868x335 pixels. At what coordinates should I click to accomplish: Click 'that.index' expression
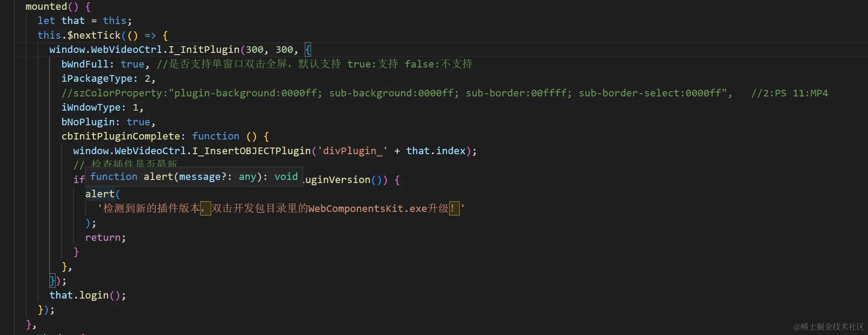point(436,151)
